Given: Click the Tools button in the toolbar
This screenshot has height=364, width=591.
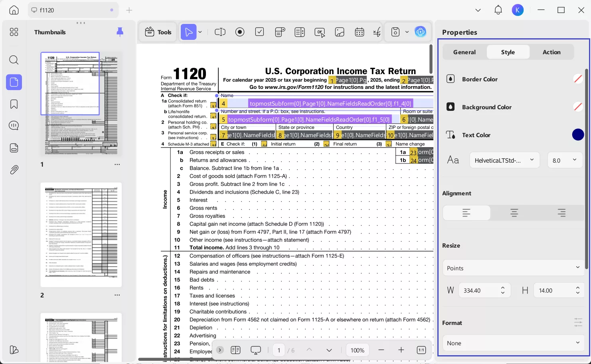Looking at the screenshot, I should click(158, 32).
